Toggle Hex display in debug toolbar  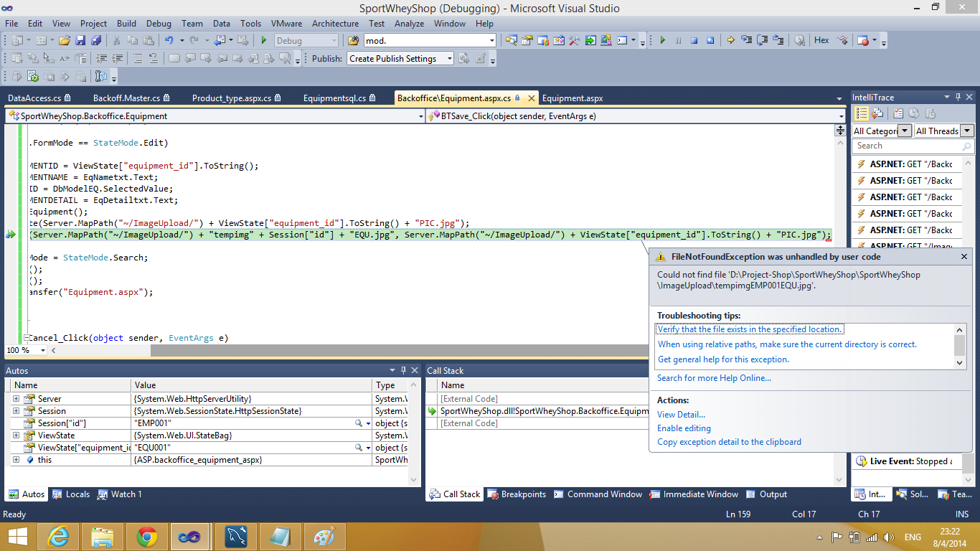click(821, 40)
